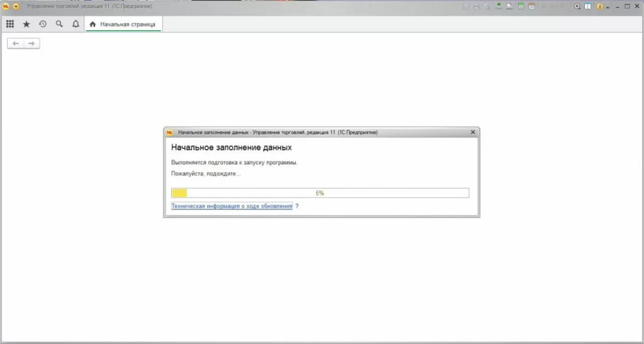
Task: Click the 1C icon in dialog title bar
Action: click(x=170, y=132)
